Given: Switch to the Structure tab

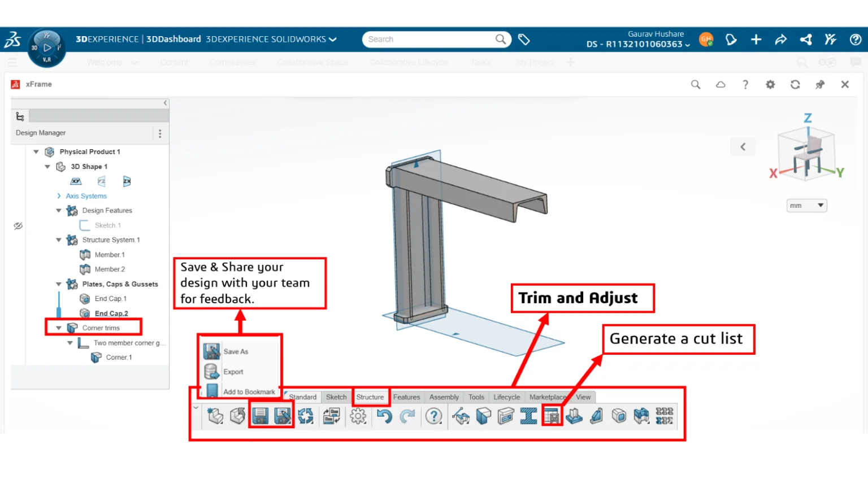Looking at the screenshot, I should [x=370, y=397].
